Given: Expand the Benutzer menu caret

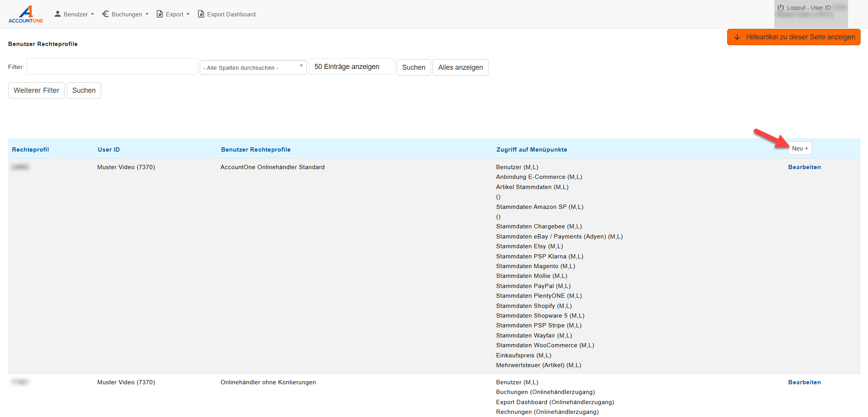Looking at the screenshot, I should pyautogui.click(x=92, y=14).
